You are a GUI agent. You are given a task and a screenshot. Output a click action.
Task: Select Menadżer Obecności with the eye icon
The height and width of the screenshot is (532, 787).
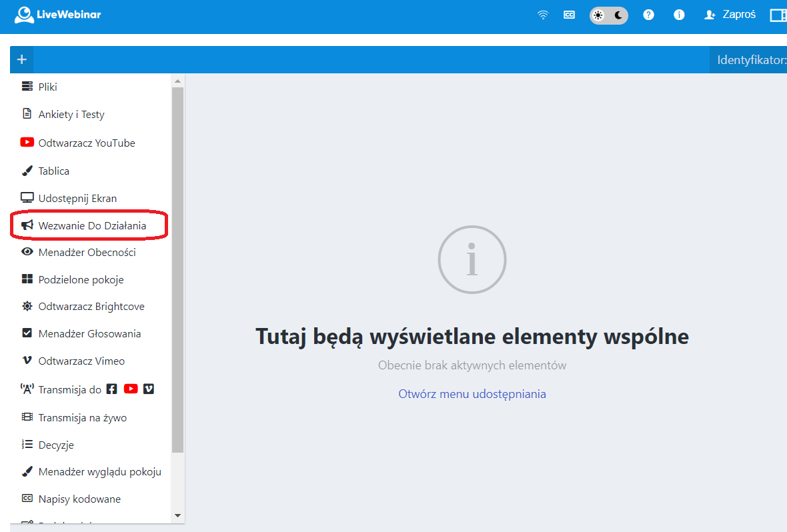pos(87,253)
